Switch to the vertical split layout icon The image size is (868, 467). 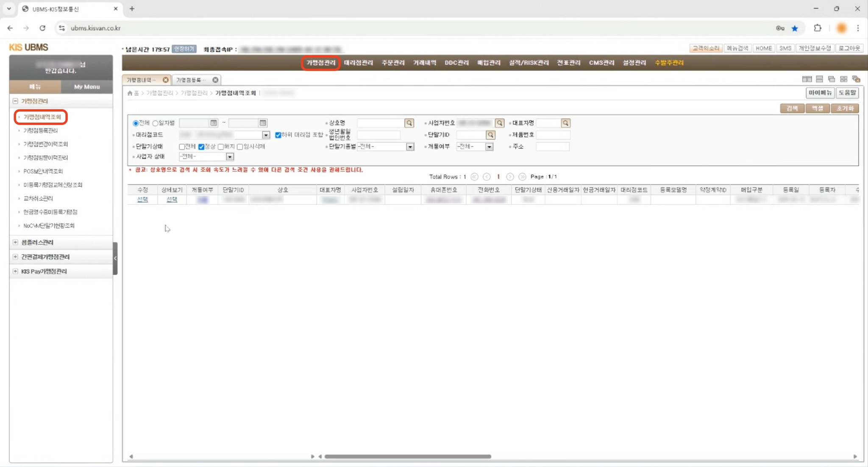click(x=807, y=79)
